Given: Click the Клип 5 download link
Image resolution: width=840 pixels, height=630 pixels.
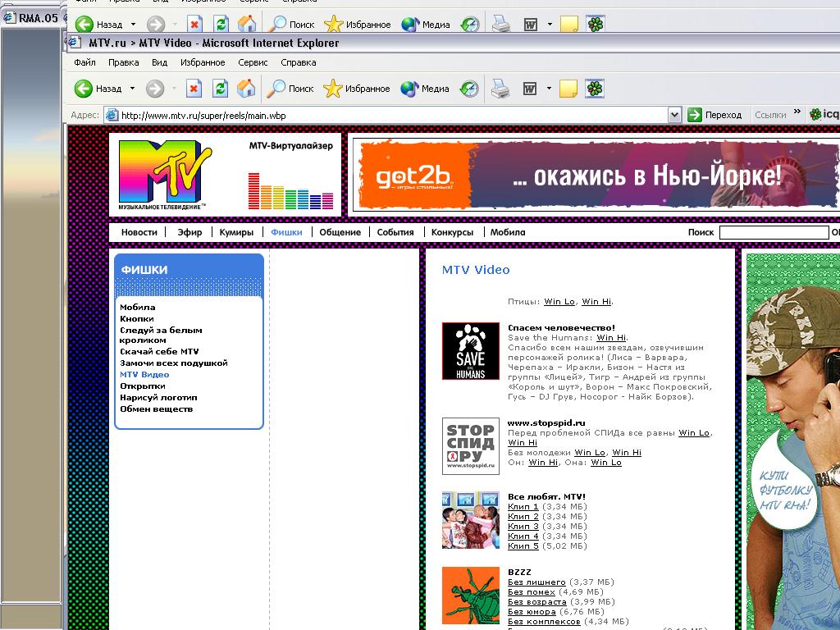Looking at the screenshot, I should [x=523, y=546].
